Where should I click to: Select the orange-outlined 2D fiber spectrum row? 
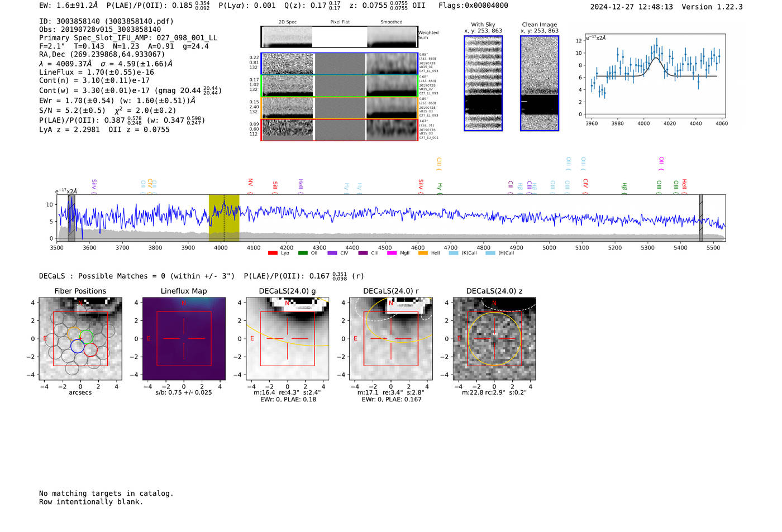click(x=339, y=108)
